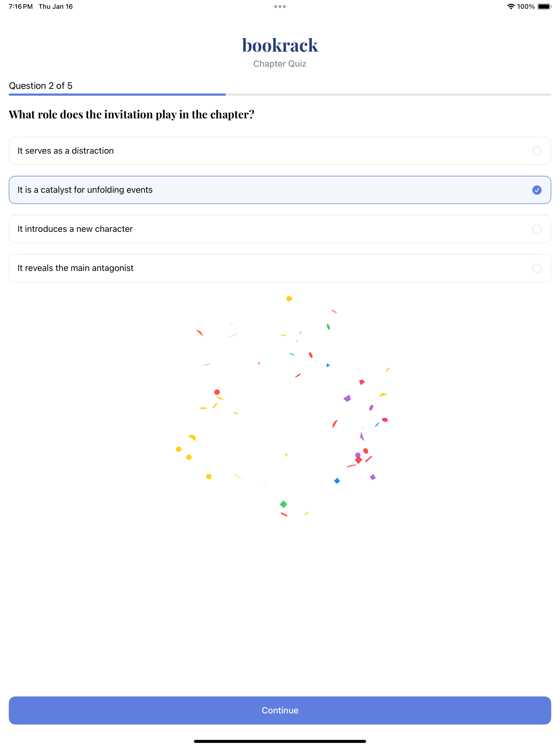560x747 pixels.
Task: Tap the three-dot multitasking icon
Action: [280, 6]
